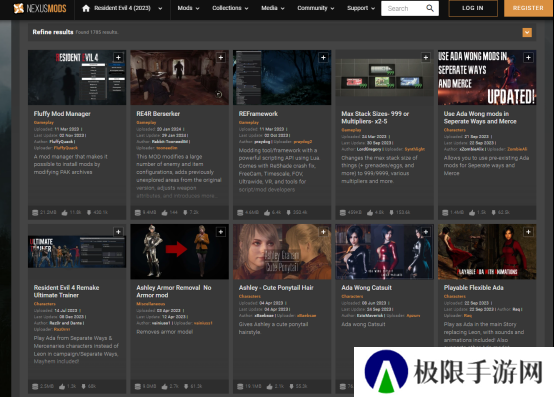This screenshot has width=554, height=397.
Task: Click the plus icon on Max Stack Sizes tile
Action: tap(426, 58)
